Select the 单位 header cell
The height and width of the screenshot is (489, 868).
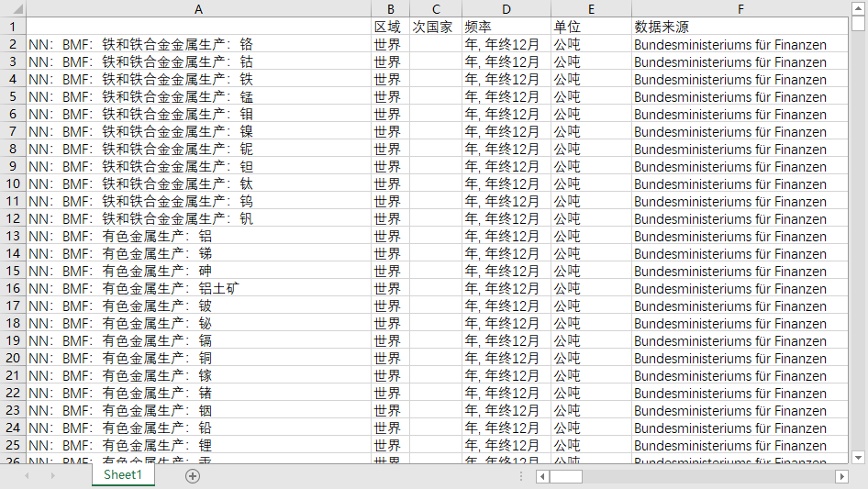point(591,27)
